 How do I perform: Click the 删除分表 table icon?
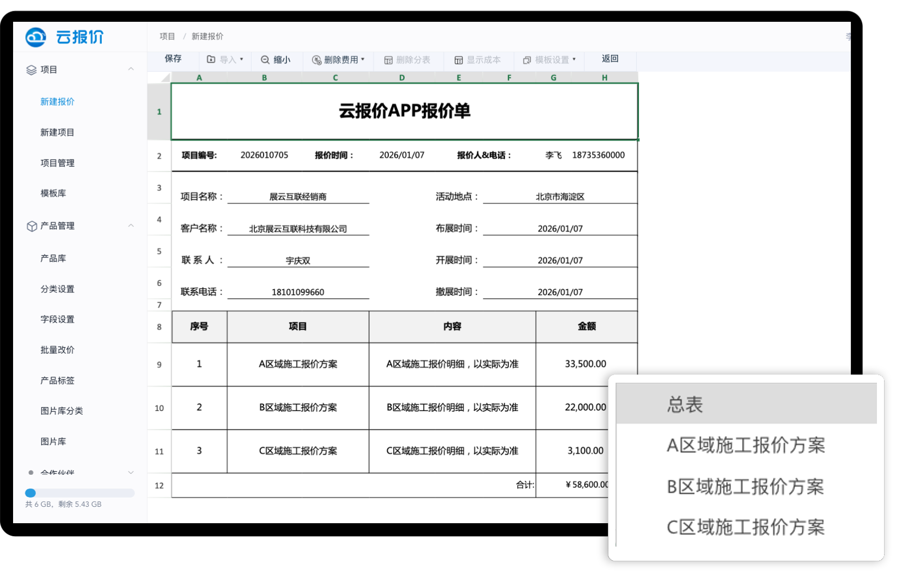point(388,60)
